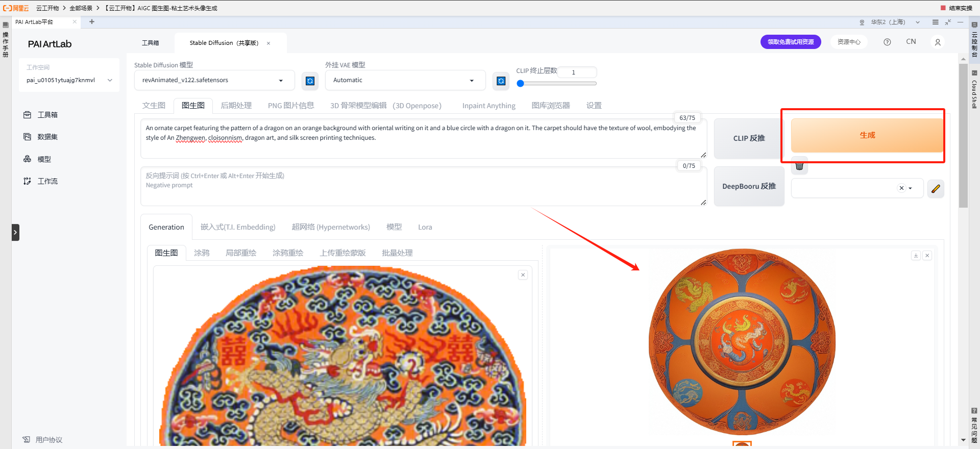Click the CLIP 终止层数 number field
Screen dimensions: 980x449
(577, 72)
